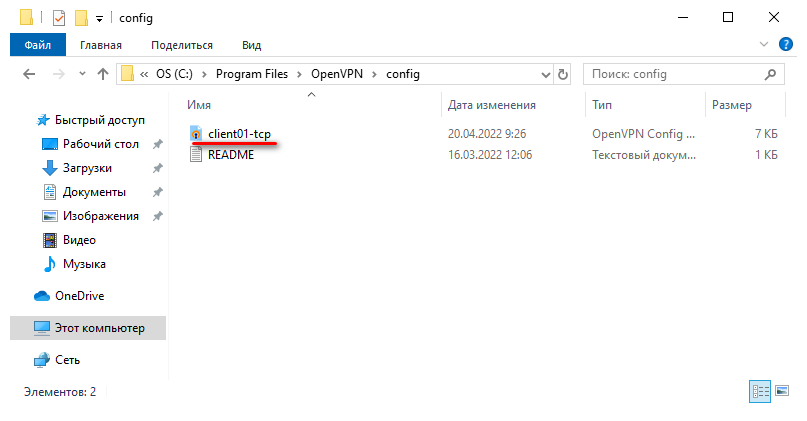The image size is (807, 421).
Task: Unpin Рабочий стол using its pin icon
Action: point(157,144)
